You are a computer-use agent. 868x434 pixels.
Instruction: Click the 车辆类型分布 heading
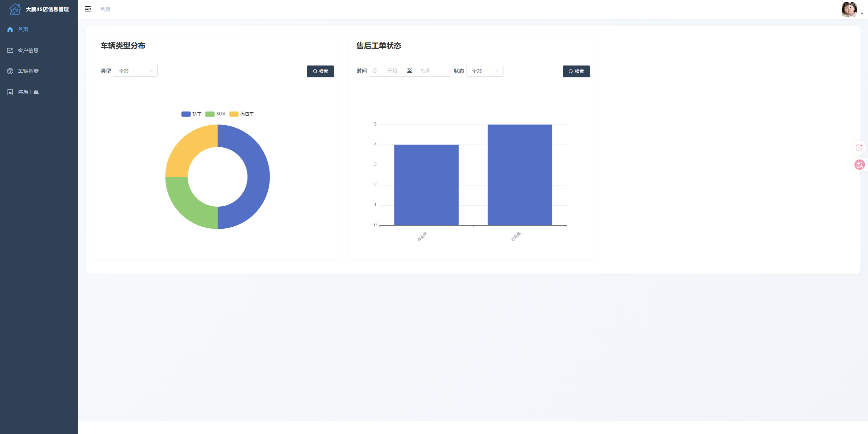point(123,45)
